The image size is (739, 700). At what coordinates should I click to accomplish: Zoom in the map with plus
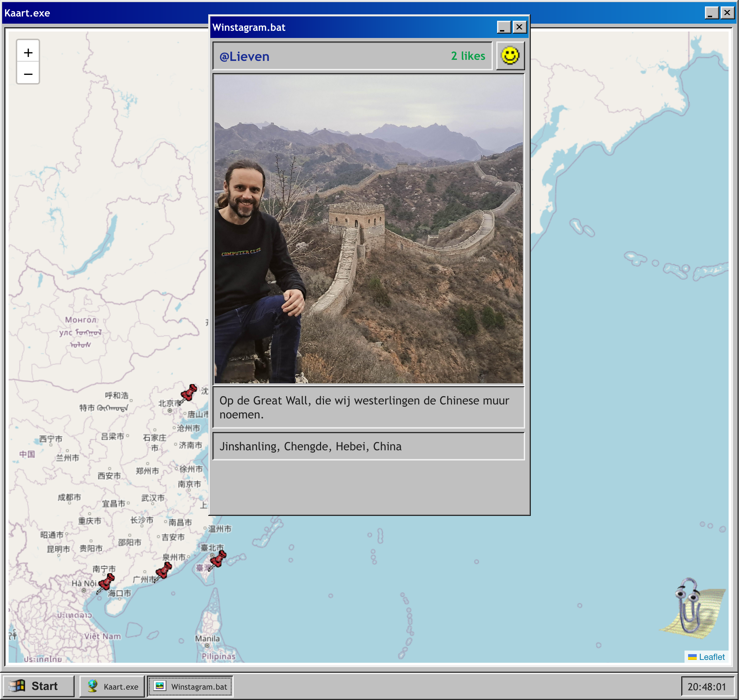click(x=28, y=53)
